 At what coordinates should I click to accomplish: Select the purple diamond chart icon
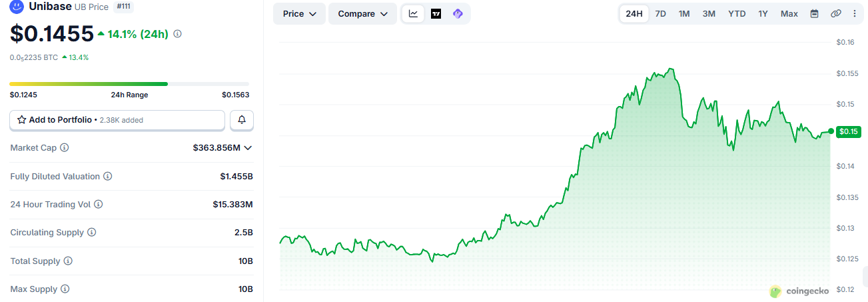(458, 13)
